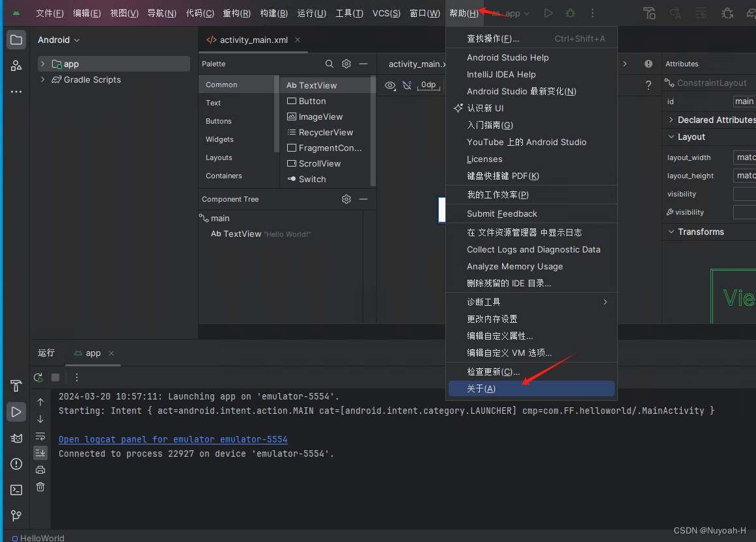Open more run actions menu

click(593, 13)
